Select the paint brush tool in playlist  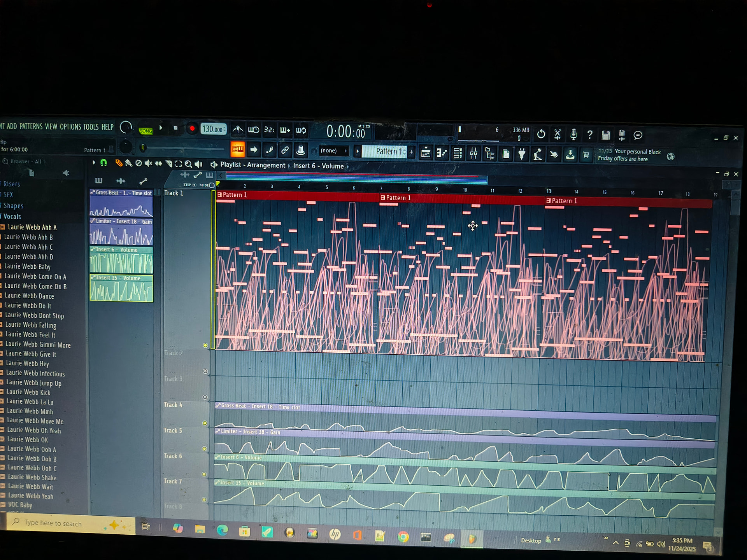click(128, 163)
